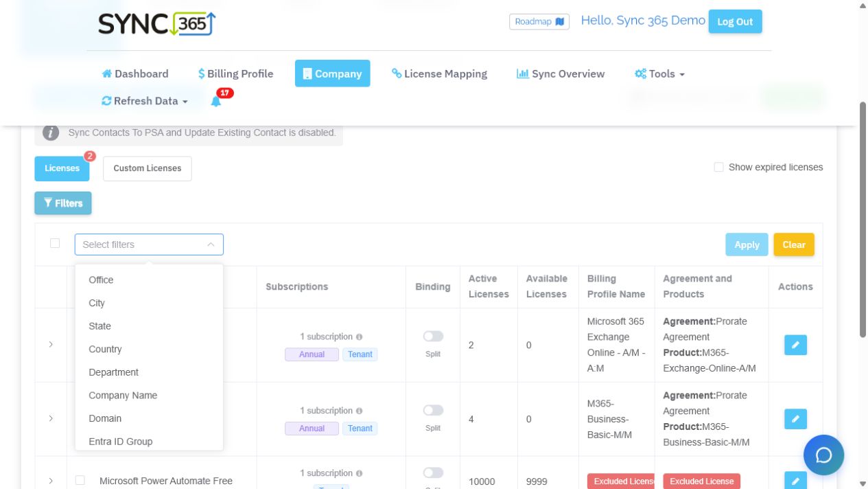The image size is (868, 489).
Task: Open the chat support bubble
Action: (823, 455)
